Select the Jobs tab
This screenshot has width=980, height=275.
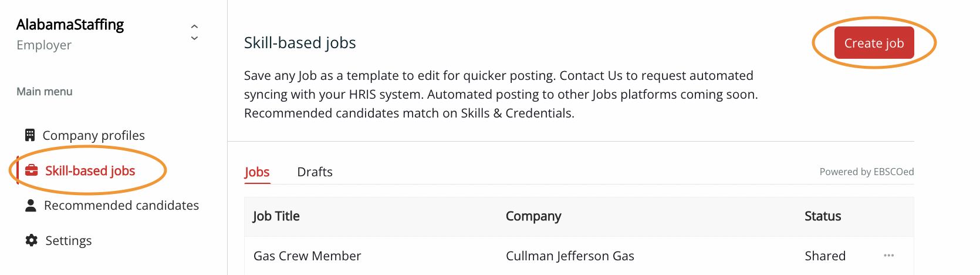[257, 172]
